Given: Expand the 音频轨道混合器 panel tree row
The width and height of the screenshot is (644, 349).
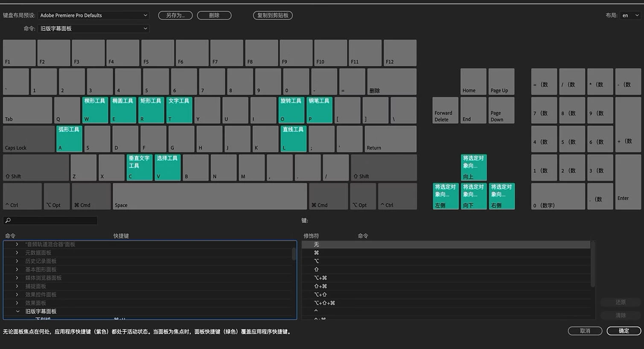Looking at the screenshot, I should (x=17, y=244).
